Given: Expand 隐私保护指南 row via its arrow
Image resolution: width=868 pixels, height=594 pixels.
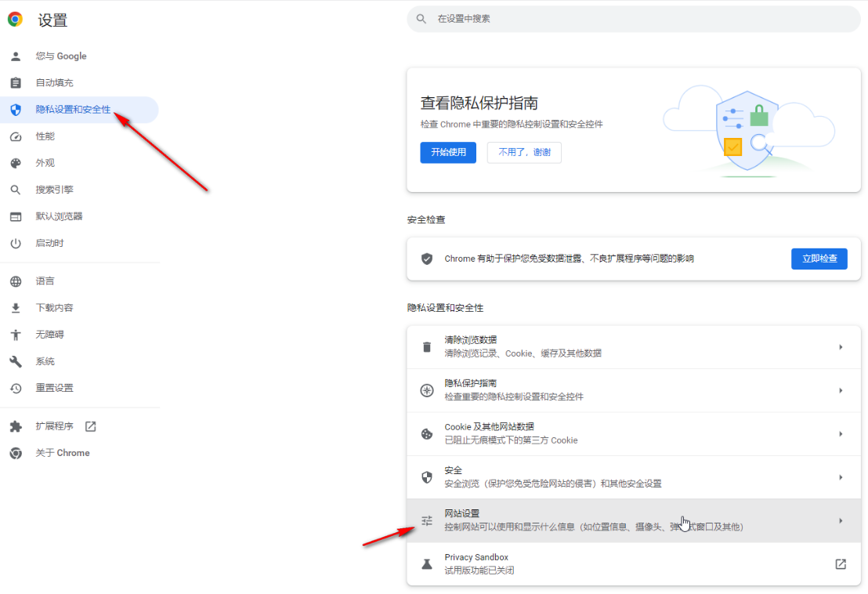Looking at the screenshot, I should click(841, 390).
